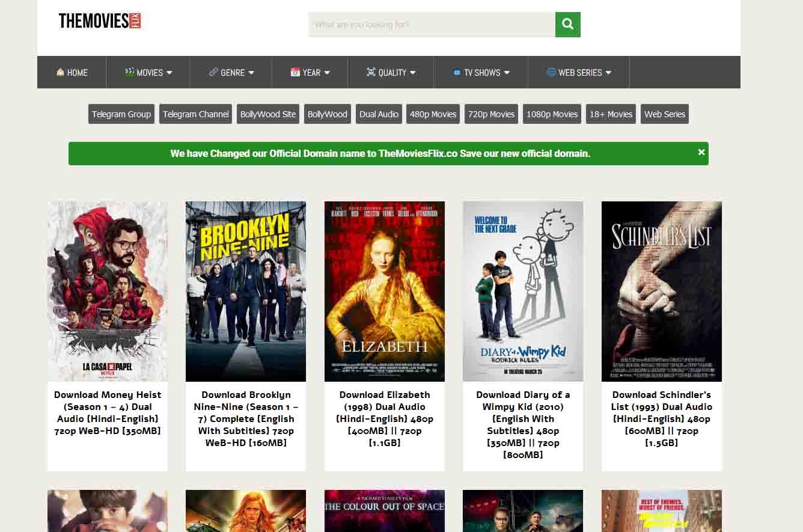Screen dimensions: 803x532
Task: Click the green search magnifier button
Action: coord(567,25)
